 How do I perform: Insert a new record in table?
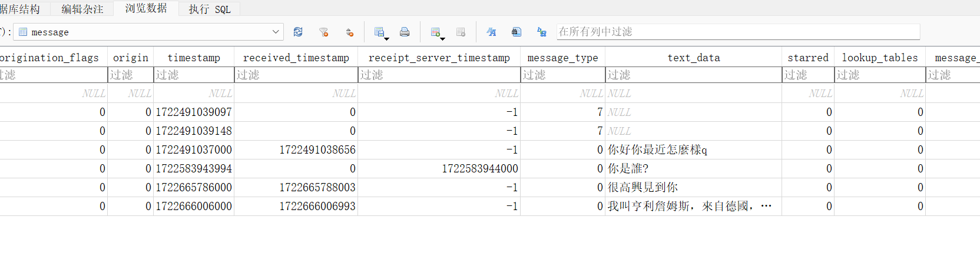coord(435,32)
